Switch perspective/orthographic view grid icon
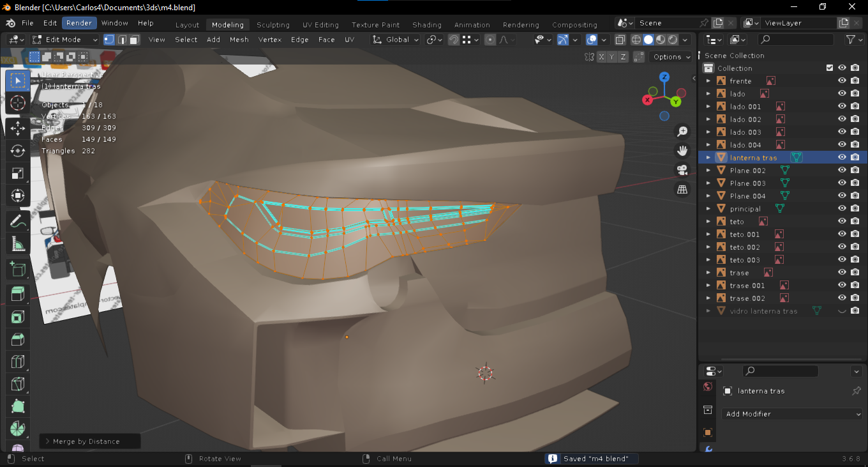This screenshot has width=868, height=467. point(682,189)
